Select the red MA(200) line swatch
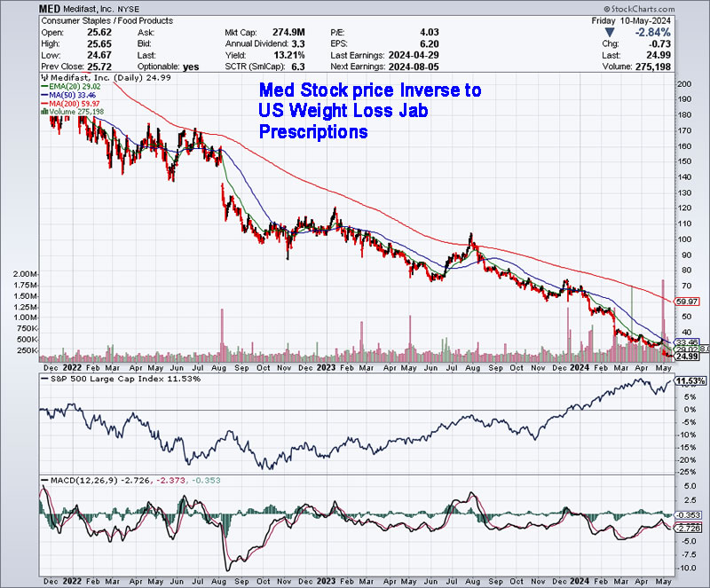The image size is (710, 588). click(45, 104)
